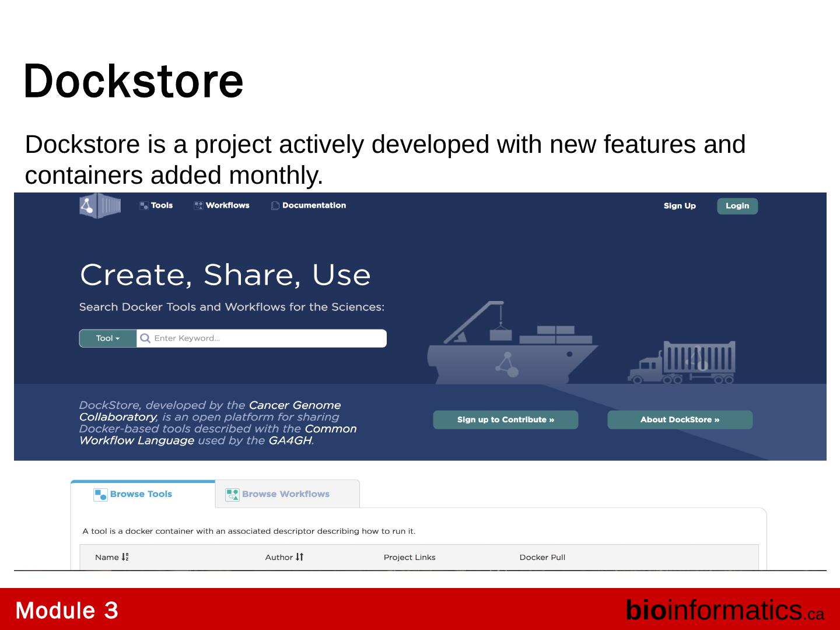Open the Workflows menu item
Screen dimensions: 840x630
228,206
